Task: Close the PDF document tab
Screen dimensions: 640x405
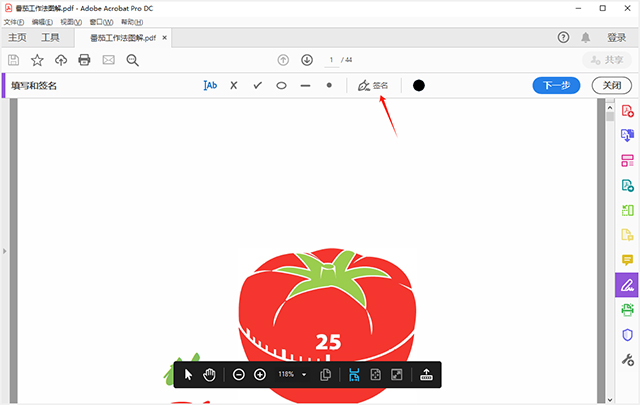Action: tap(164, 38)
